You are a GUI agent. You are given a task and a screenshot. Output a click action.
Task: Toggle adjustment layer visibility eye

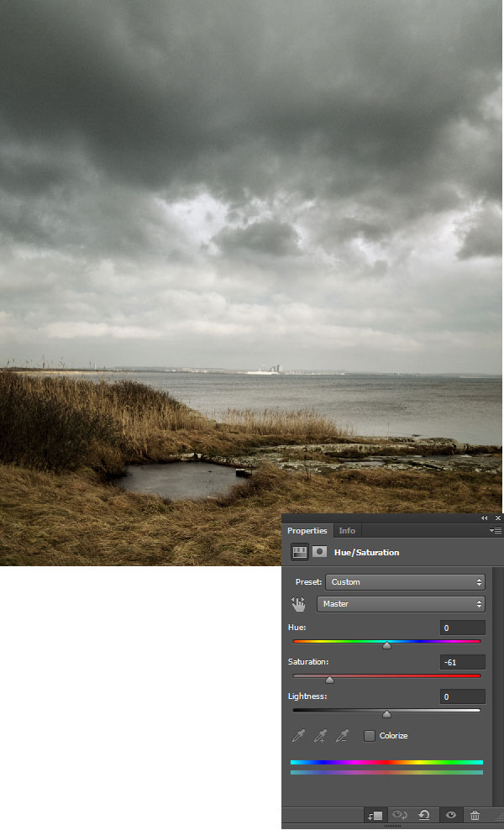point(451,815)
